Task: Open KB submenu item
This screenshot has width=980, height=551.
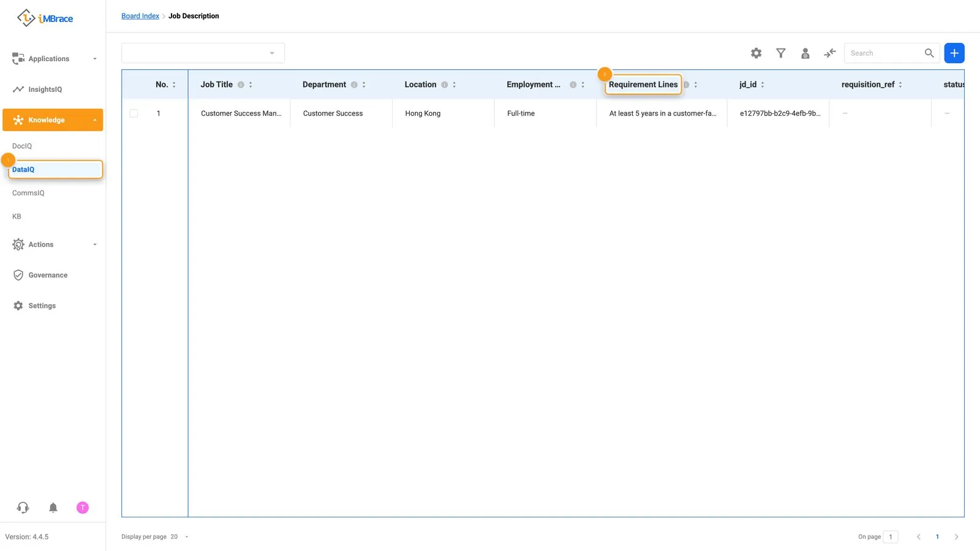Action: click(17, 216)
